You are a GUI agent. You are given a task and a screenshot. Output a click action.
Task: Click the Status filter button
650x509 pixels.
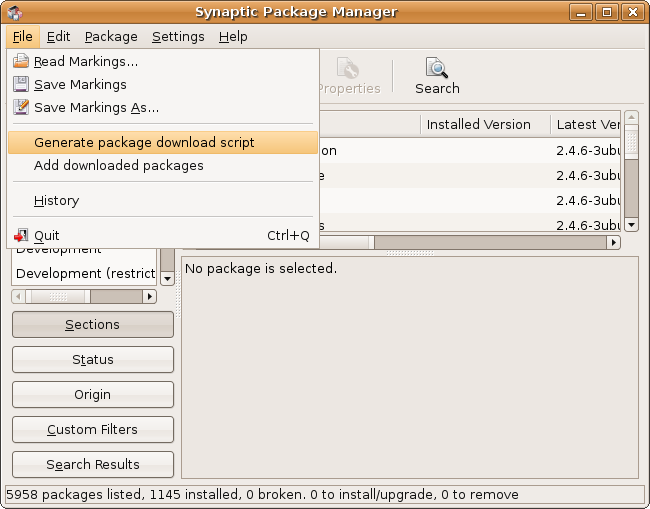tap(93, 359)
